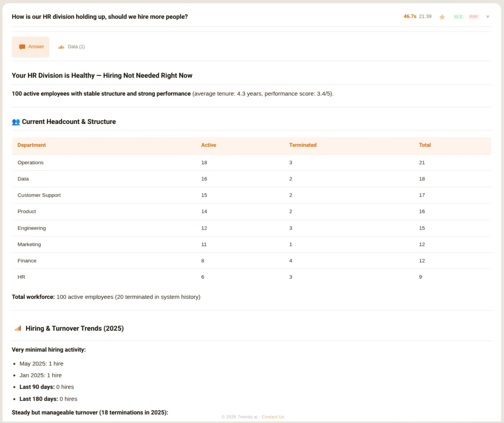Click the query duration 46.7s label
Viewport: 504px width, 423px height.
tap(410, 16)
